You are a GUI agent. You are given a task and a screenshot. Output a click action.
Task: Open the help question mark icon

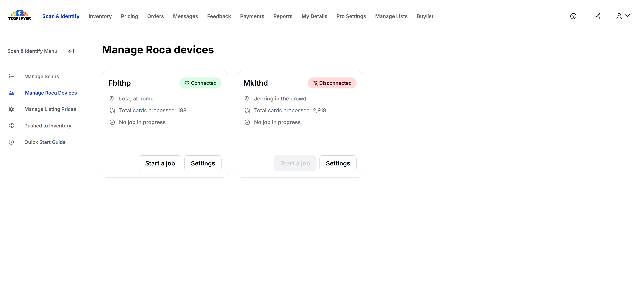click(x=573, y=16)
